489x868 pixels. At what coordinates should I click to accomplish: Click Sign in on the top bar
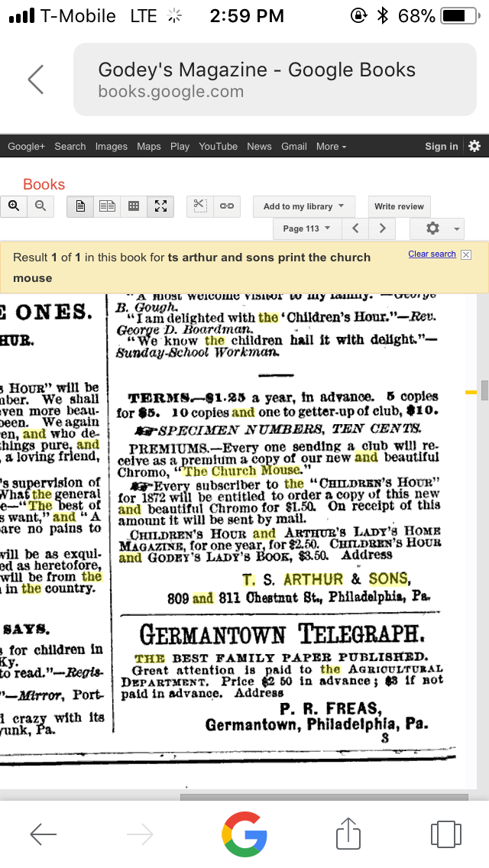pos(442,147)
